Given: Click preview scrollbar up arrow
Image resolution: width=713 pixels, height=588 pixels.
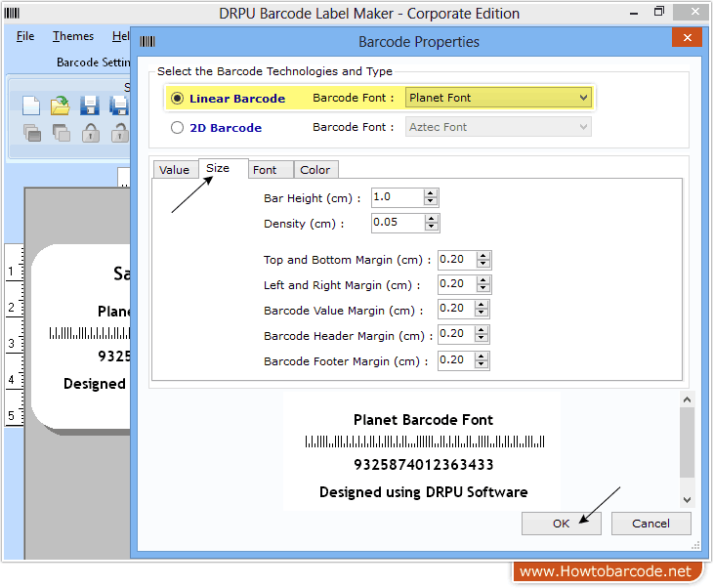Looking at the screenshot, I should [687, 399].
